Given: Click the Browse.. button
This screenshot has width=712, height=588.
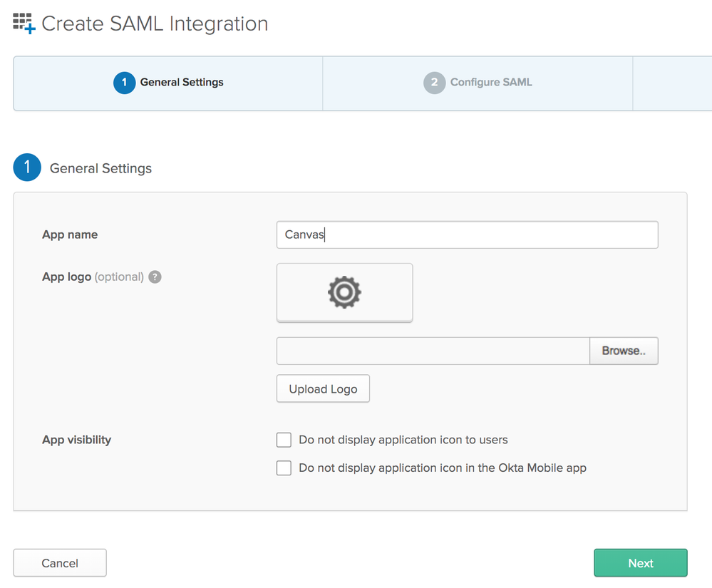Looking at the screenshot, I should coord(624,351).
